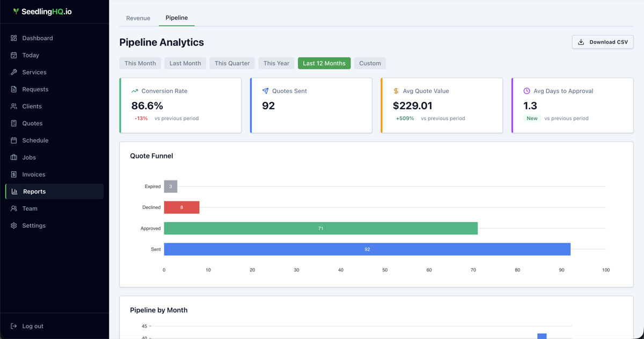Viewport: 644px width, 339px height.
Task: Open the Services section via its wrench icon
Action: pos(13,72)
